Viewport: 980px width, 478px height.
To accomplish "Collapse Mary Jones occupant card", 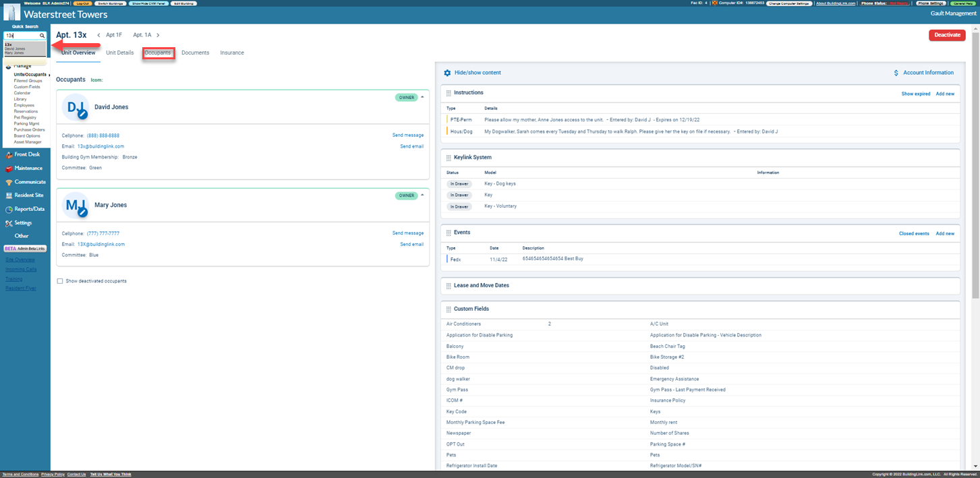I will click(422, 195).
